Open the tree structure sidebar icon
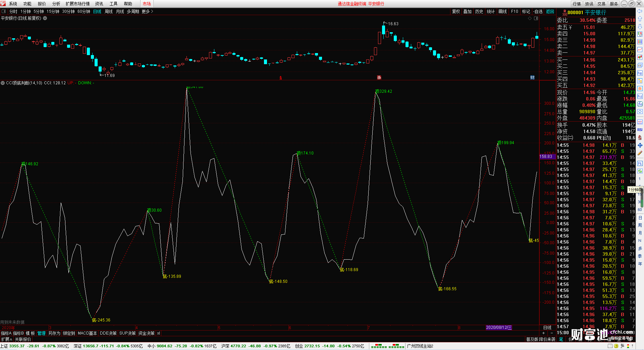This screenshot has height=350, width=644. [x=640, y=81]
